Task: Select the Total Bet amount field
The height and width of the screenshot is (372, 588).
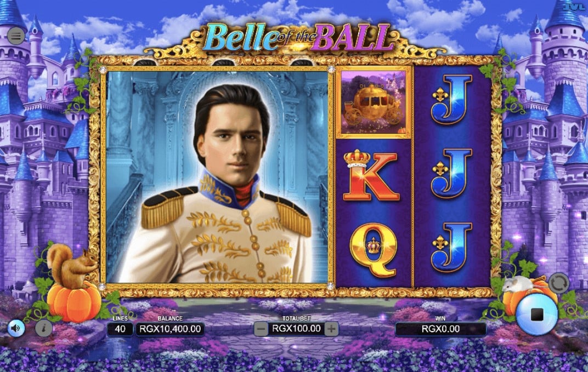Action: tap(296, 329)
